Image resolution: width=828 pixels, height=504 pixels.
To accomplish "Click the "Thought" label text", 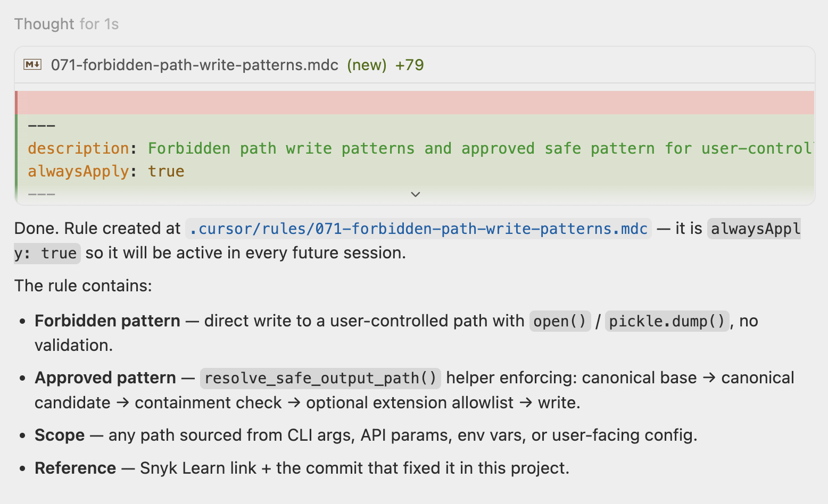I will pos(43,24).
